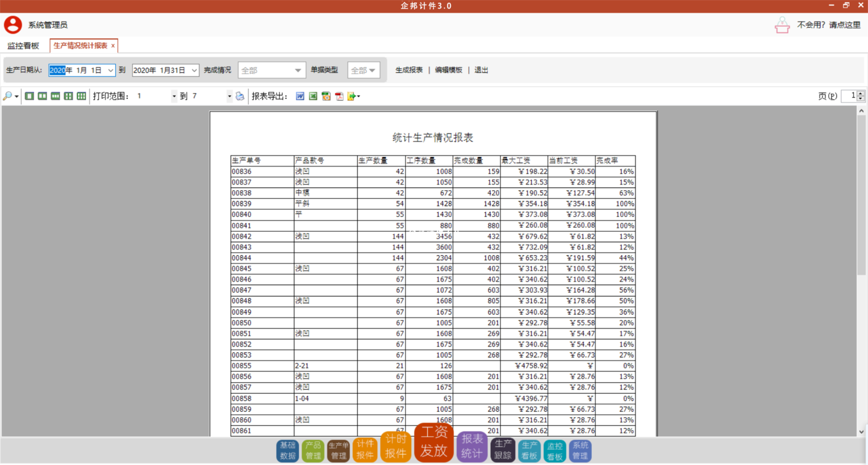Open the print range start page dropdown

174,96
